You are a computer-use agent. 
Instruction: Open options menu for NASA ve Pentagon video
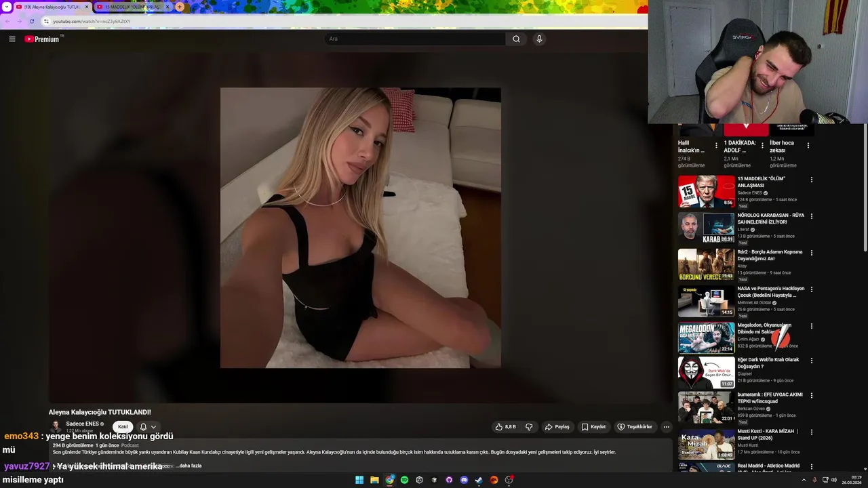coord(811,290)
